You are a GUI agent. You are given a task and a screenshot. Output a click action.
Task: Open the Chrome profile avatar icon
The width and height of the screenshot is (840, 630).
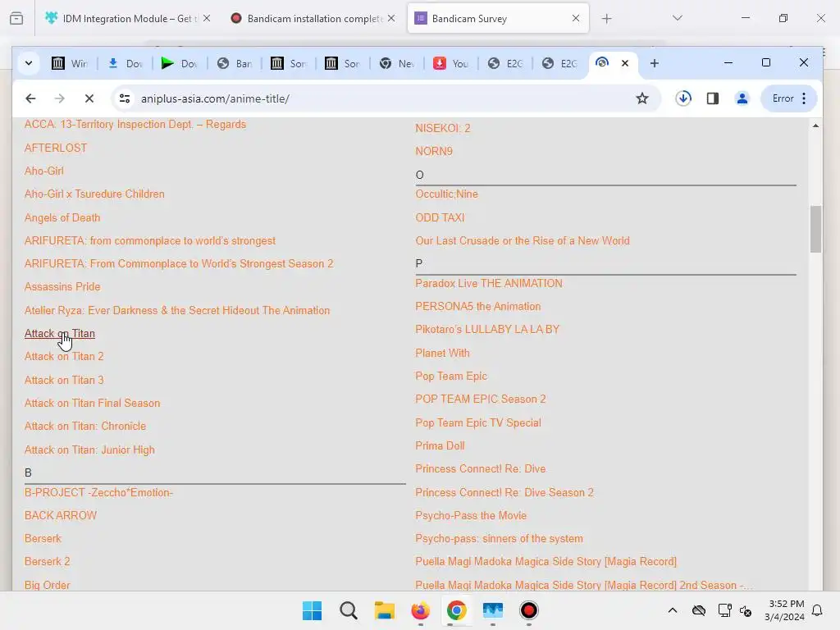coord(742,98)
